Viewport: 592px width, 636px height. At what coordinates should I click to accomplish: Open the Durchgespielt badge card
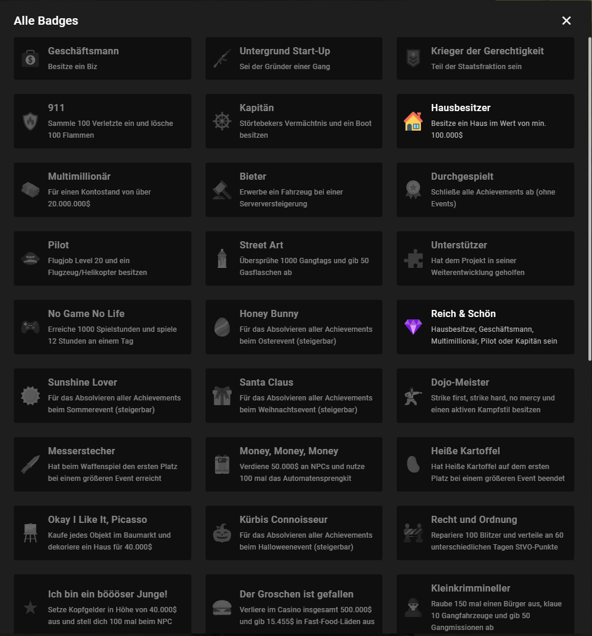485,190
